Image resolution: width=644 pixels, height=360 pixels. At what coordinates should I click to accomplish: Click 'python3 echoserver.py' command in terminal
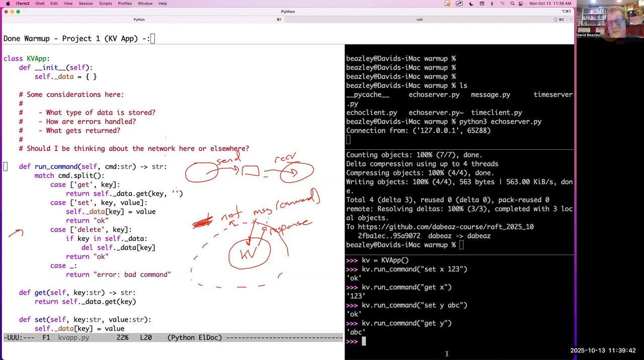500,122
